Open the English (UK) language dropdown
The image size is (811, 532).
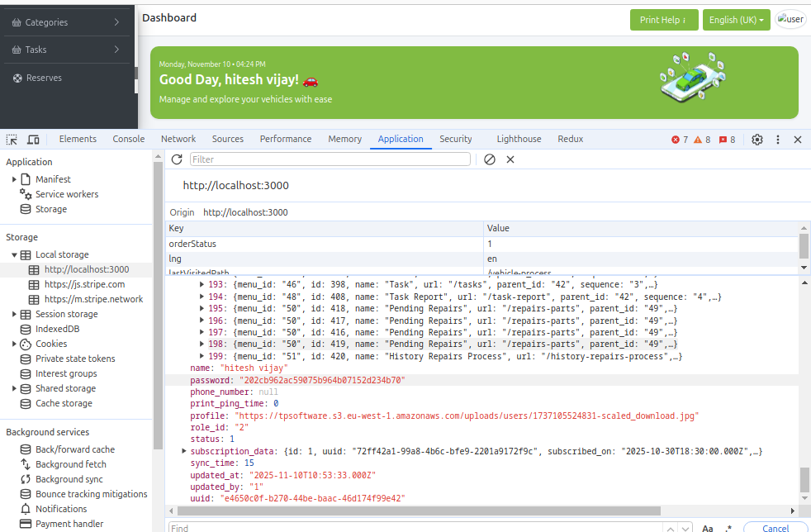click(x=736, y=20)
